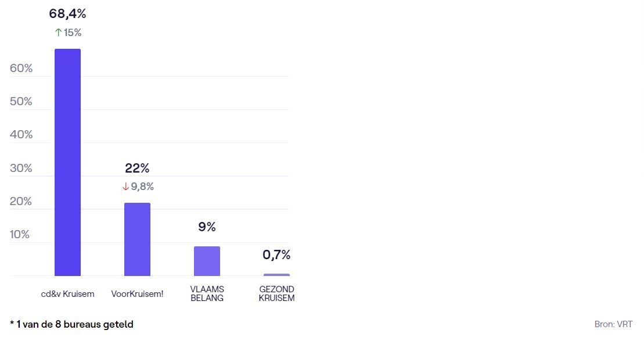Click the 0,7% value label
Viewport: 644px width, 337px height.
pos(276,254)
